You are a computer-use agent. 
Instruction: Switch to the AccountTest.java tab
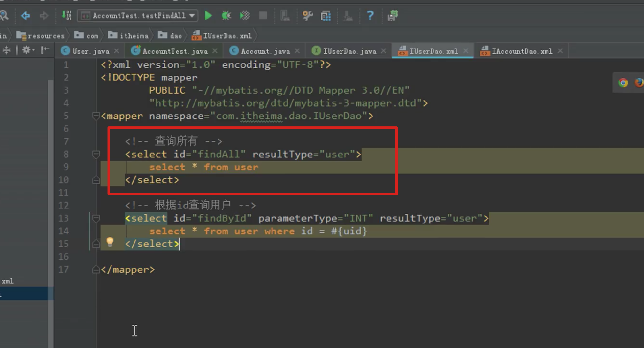click(174, 51)
